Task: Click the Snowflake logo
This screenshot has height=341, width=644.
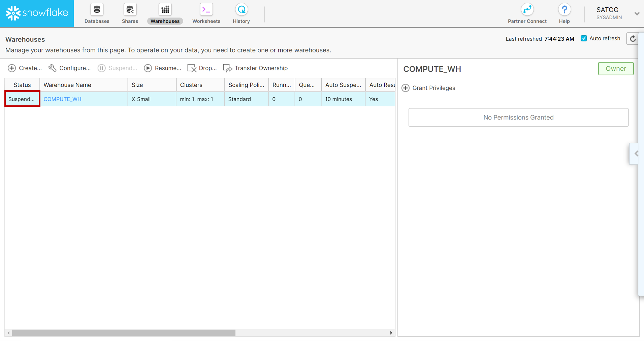Action: (x=37, y=13)
